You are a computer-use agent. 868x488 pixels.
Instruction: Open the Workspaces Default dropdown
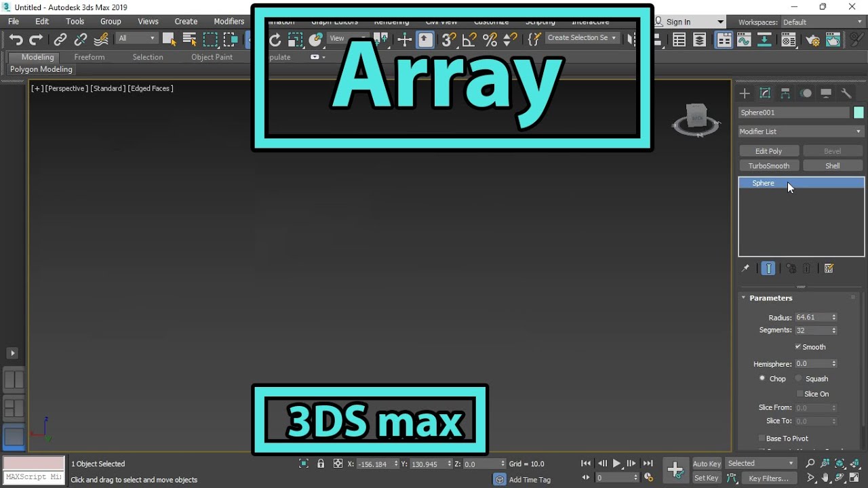click(823, 22)
